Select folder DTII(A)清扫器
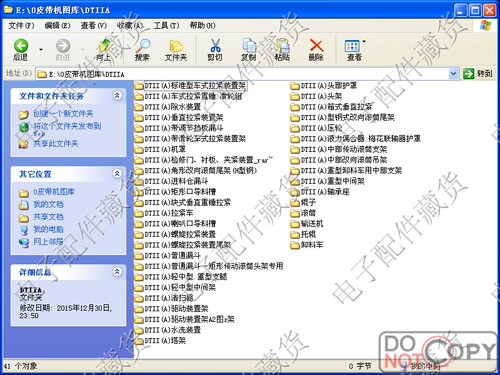Viewport: 500px width, 375px height. (164, 298)
